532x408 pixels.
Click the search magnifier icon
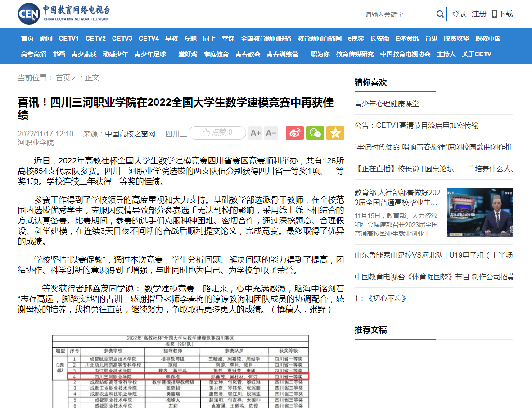click(x=440, y=14)
